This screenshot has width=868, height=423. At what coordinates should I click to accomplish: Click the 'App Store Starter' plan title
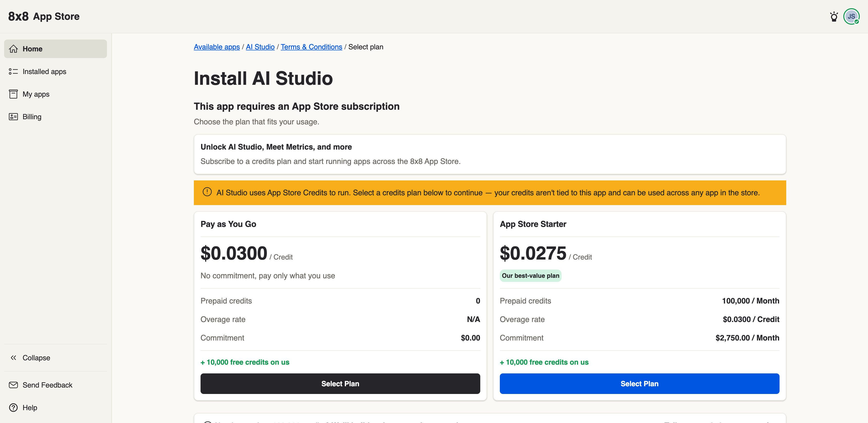(533, 224)
